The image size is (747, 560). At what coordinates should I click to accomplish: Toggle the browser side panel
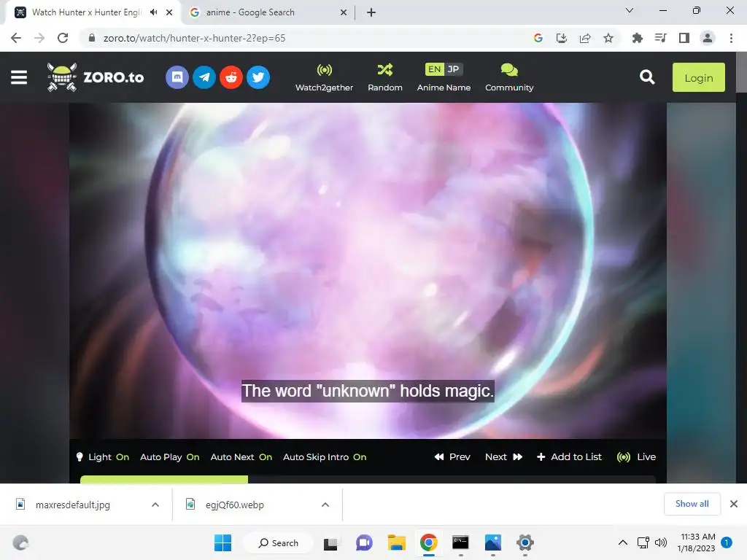point(684,38)
